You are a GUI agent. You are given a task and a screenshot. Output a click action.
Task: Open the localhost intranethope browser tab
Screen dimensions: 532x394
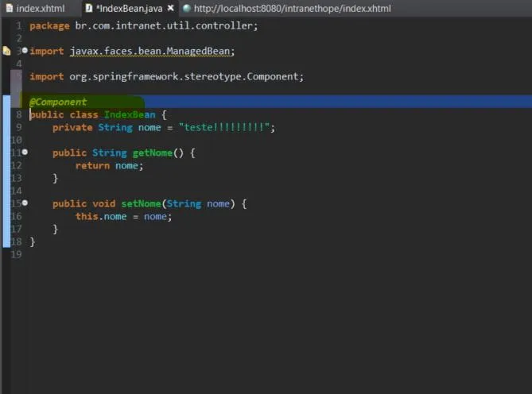287,9
